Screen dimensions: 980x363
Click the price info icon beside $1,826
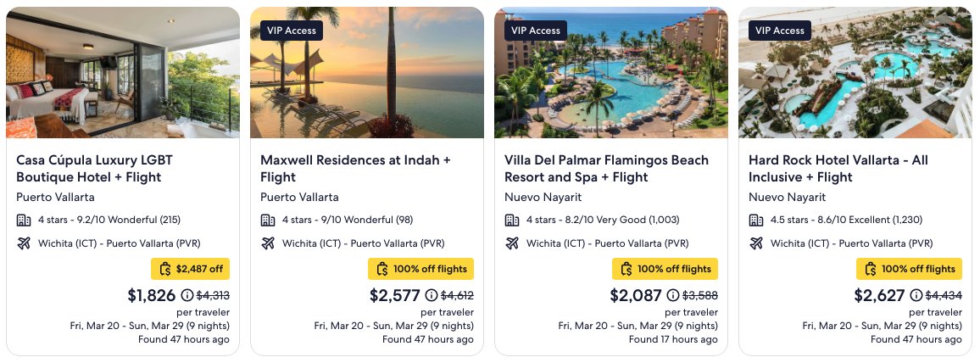click(x=187, y=295)
